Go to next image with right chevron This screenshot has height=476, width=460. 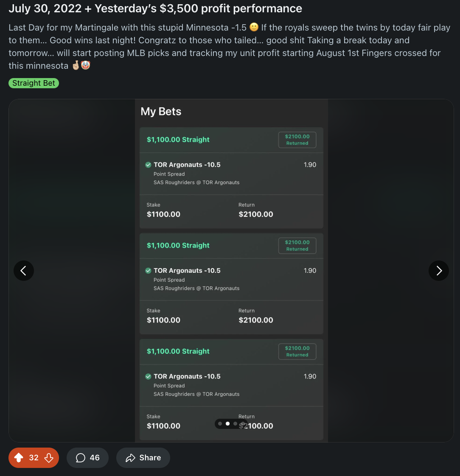(438, 271)
